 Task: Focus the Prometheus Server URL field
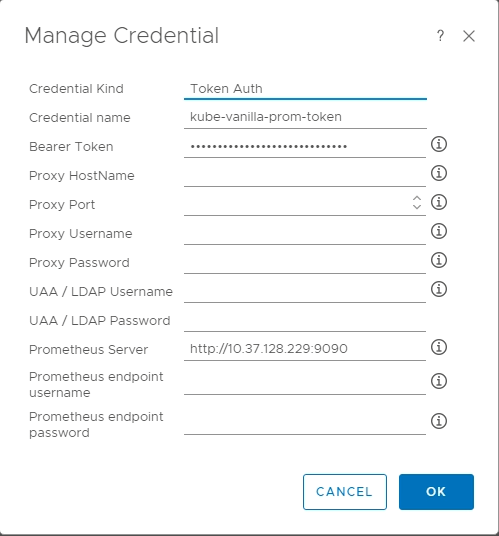tap(305, 349)
